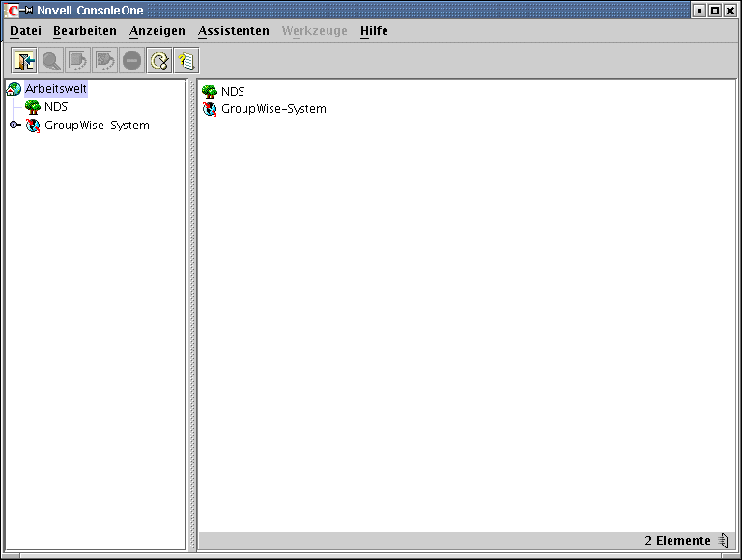
Task: Maximize the ConsoleOne window
Action: (715, 11)
